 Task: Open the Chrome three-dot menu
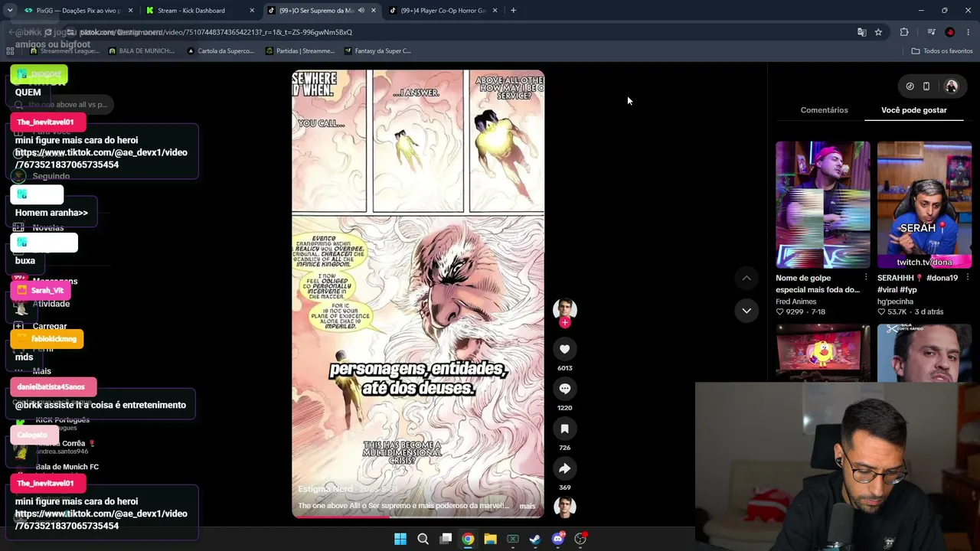pos(969,32)
